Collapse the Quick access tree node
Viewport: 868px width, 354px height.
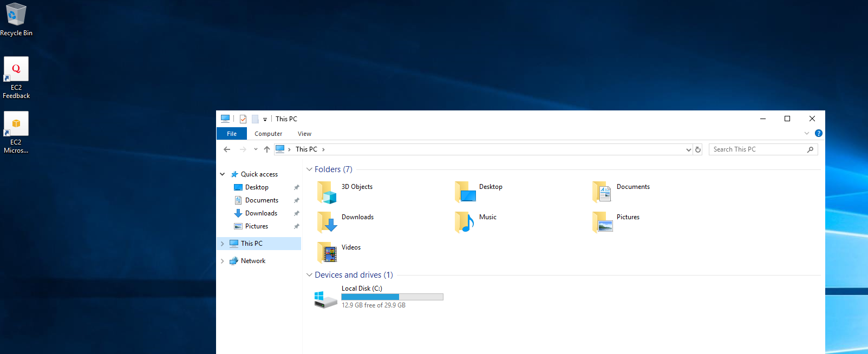point(223,174)
